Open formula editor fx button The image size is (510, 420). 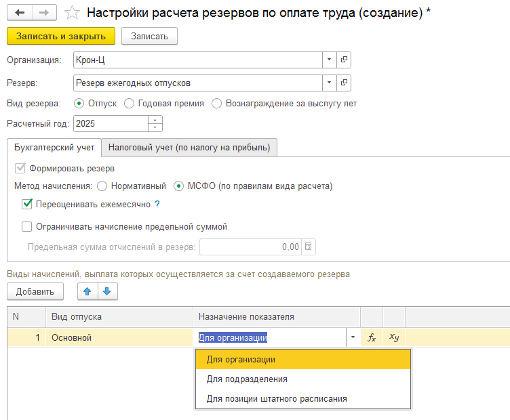point(372,337)
